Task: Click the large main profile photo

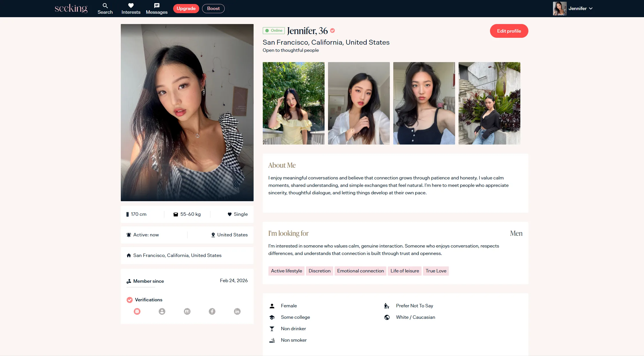Action: [187, 112]
